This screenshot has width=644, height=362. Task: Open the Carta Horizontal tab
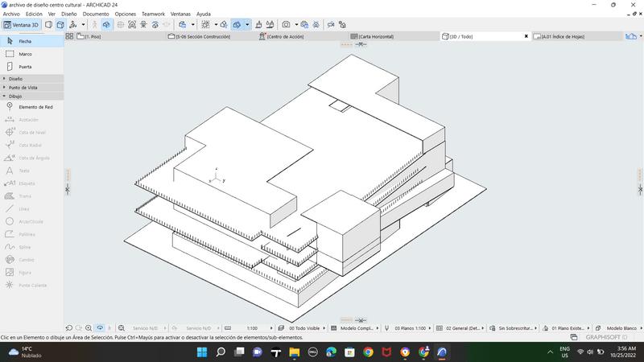376,36
